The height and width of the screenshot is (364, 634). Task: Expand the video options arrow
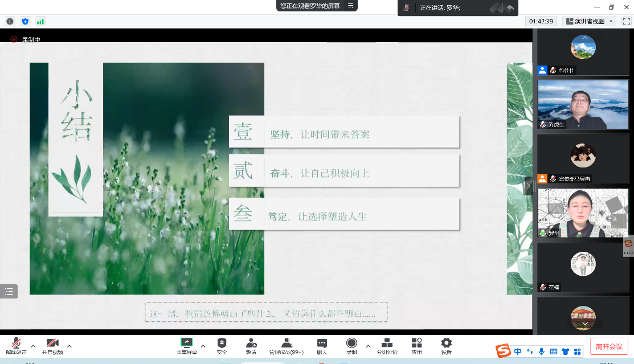69,346
